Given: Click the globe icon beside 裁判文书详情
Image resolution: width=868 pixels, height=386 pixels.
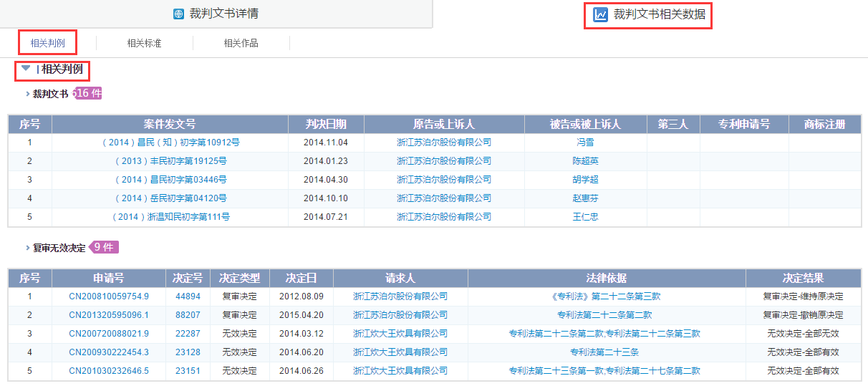Looking at the screenshot, I should [x=179, y=14].
